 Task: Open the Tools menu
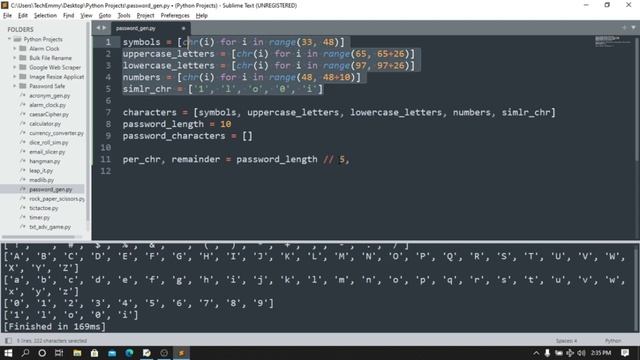[124, 16]
